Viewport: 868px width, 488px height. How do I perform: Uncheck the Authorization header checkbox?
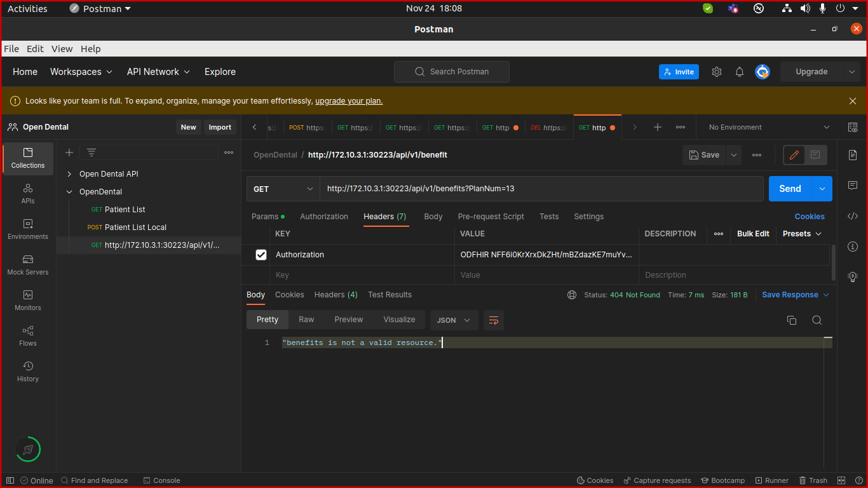[x=261, y=255]
